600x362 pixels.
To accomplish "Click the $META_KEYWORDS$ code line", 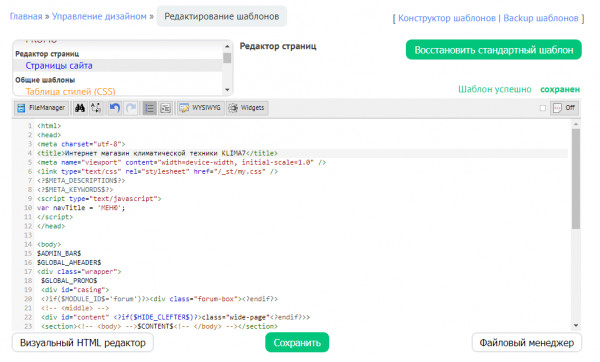I will point(75,190).
